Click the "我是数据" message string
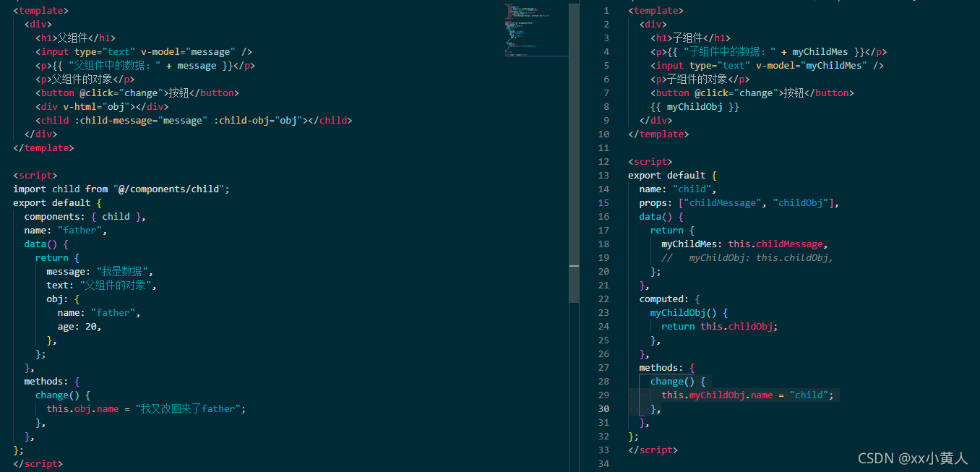Screen dimensions: 980x472 [122, 272]
